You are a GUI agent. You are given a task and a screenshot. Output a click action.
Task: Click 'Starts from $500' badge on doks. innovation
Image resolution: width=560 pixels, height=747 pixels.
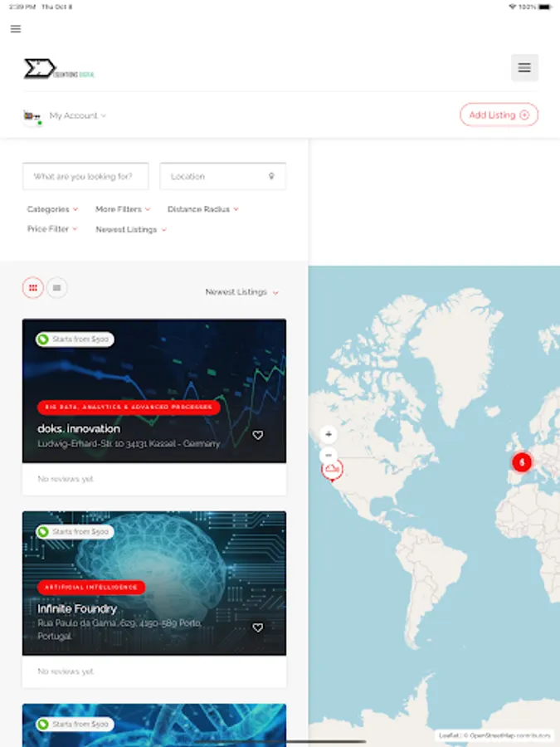[75, 339]
